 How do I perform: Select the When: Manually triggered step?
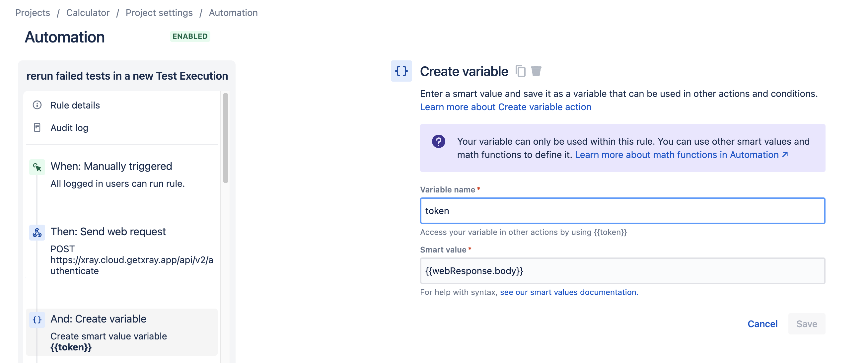pos(122,175)
